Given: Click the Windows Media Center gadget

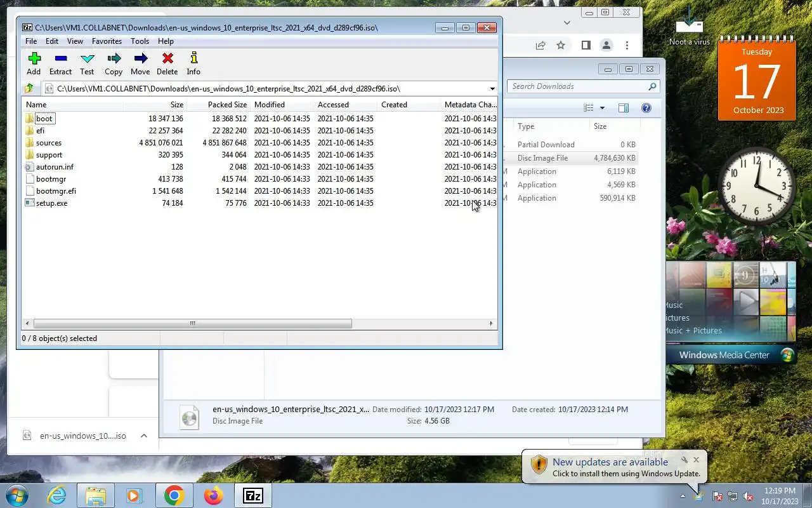Looking at the screenshot, I should pyautogui.click(x=731, y=312).
